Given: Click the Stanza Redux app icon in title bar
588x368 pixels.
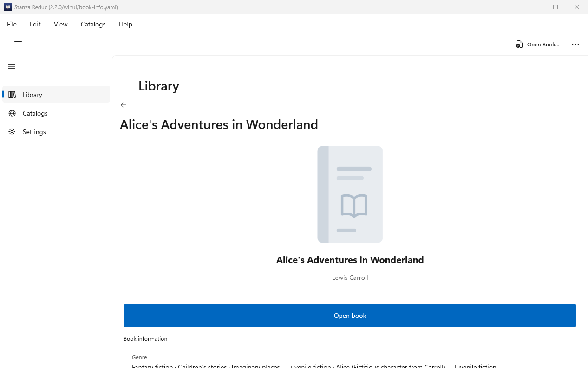Looking at the screenshot, I should (x=8, y=7).
